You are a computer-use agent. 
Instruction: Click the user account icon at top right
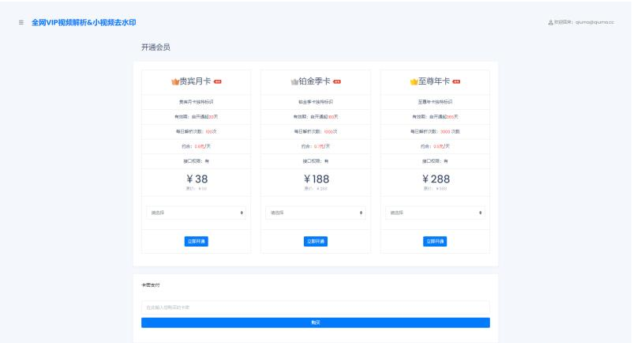[550, 22]
